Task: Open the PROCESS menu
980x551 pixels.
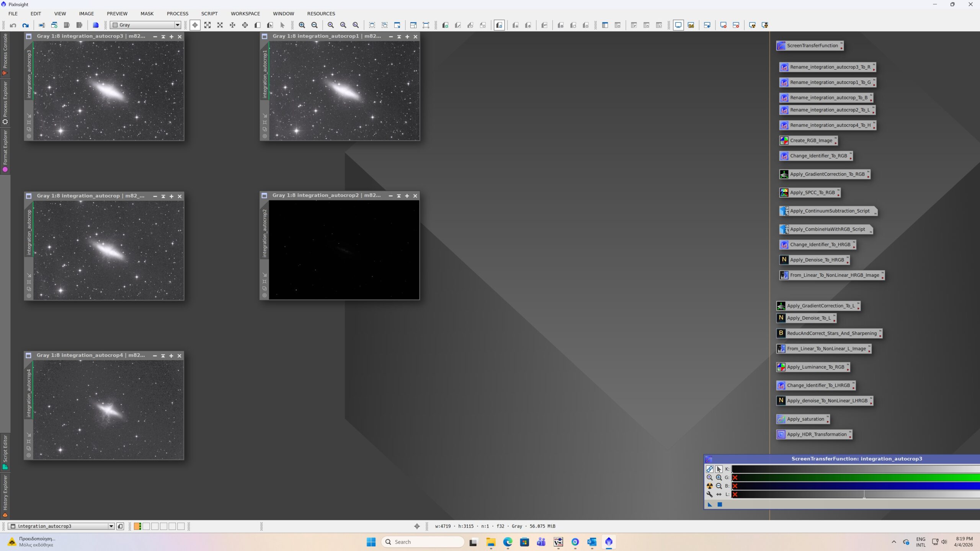Action: click(x=177, y=13)
